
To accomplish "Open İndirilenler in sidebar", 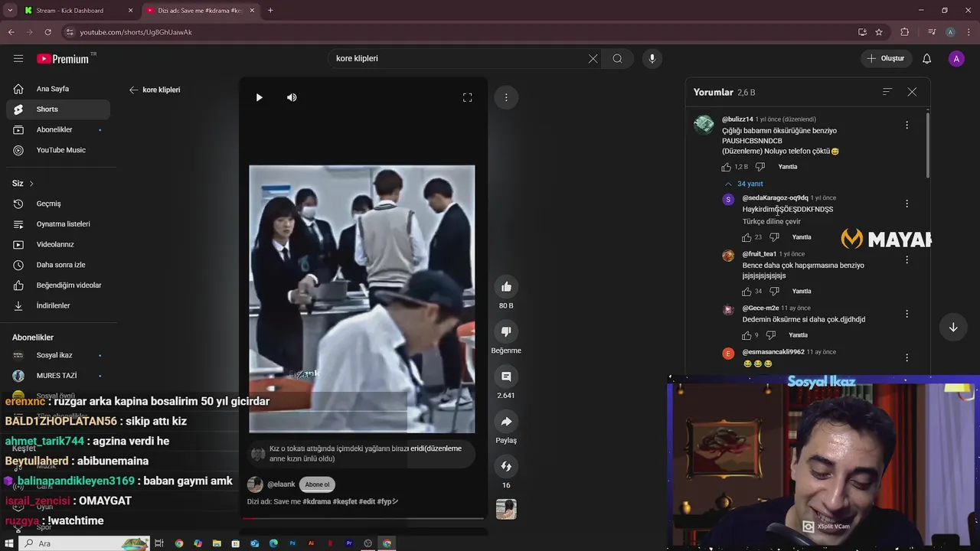I will click(x=58, y=305).
